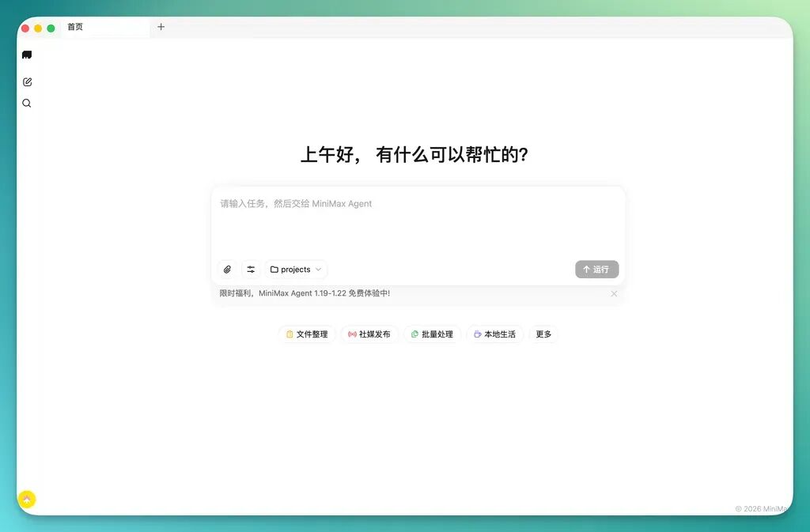Minimize window with yellow traffic light

click(38, 28)
